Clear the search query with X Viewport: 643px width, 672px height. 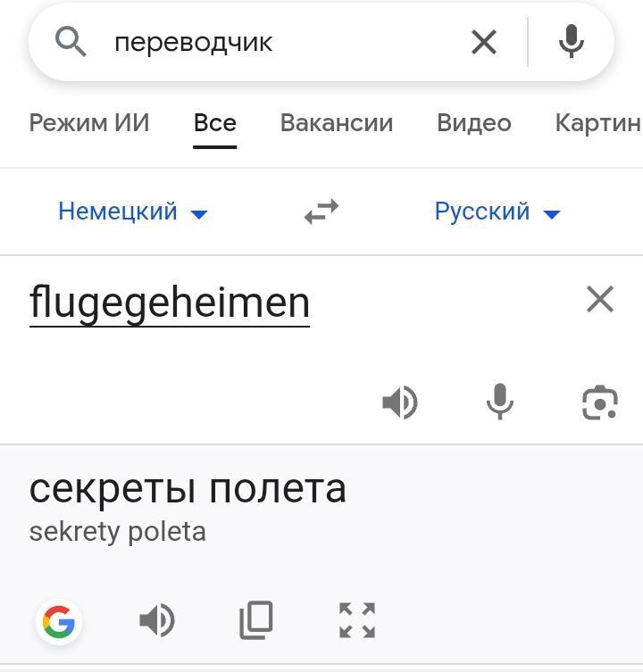(x=483, y=41)
